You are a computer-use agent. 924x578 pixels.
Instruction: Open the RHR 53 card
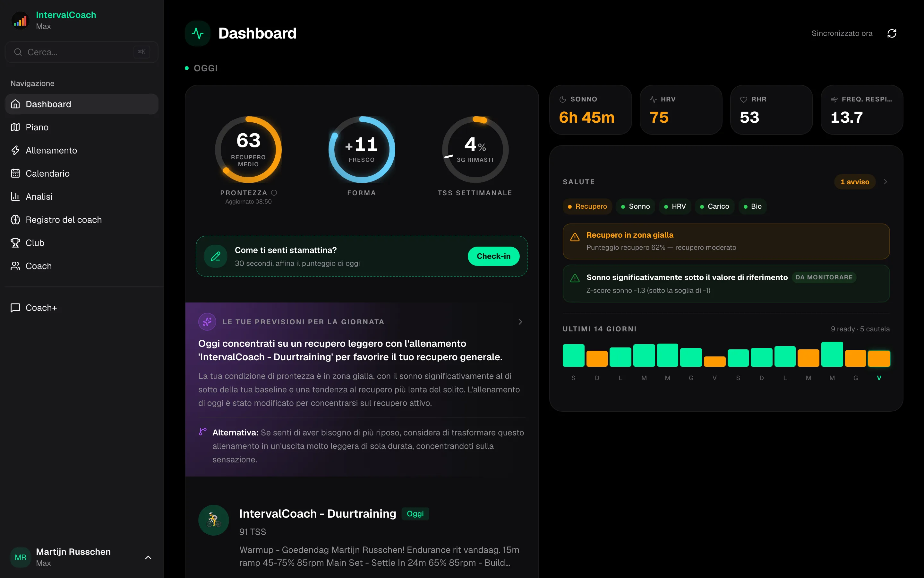[771, 110]
